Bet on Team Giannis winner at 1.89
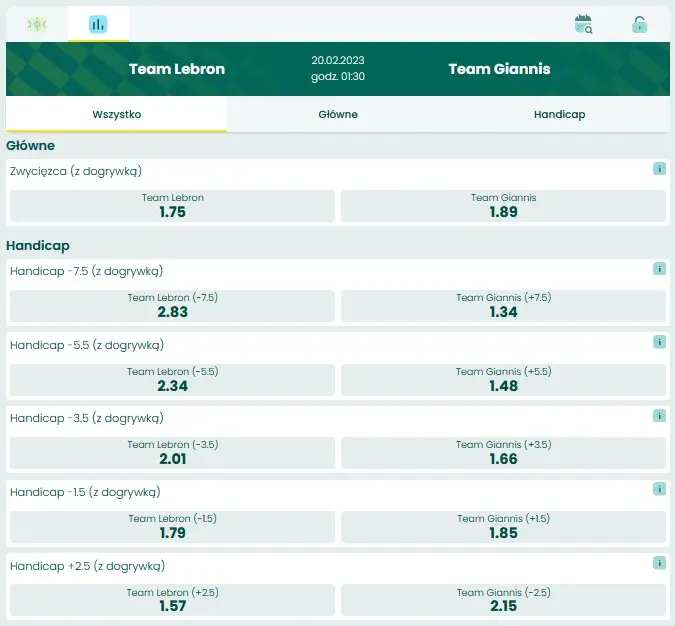 coord(503,206)
